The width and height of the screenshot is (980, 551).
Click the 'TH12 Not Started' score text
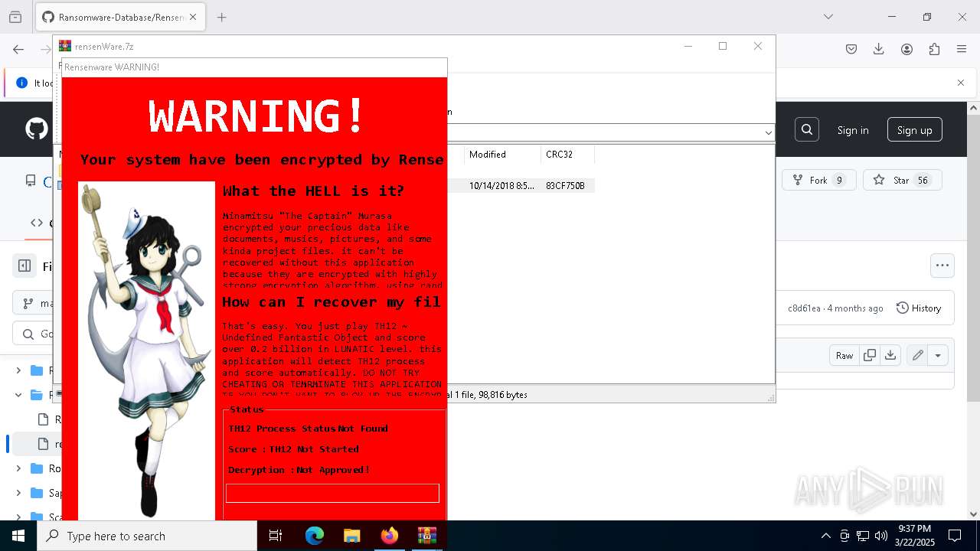(314, 449)
